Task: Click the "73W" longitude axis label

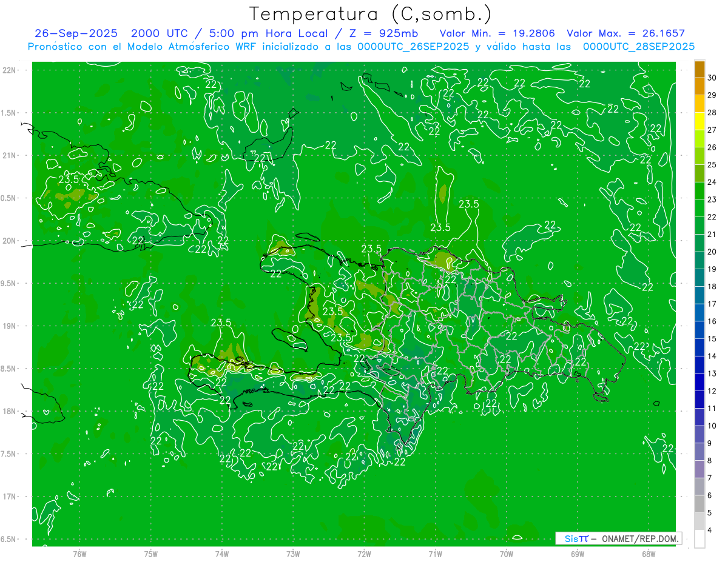Action: [x=293, y=554]
